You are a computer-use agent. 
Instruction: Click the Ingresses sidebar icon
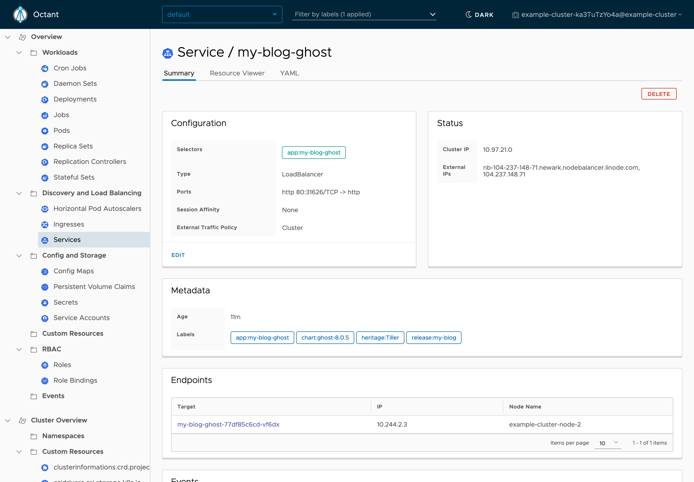click(45, 224)
